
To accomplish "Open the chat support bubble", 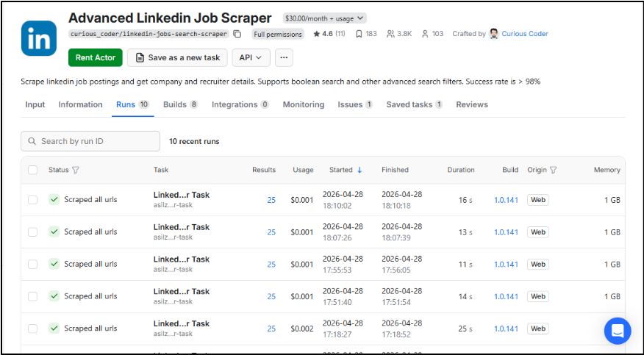I will [x=618, y=330].
